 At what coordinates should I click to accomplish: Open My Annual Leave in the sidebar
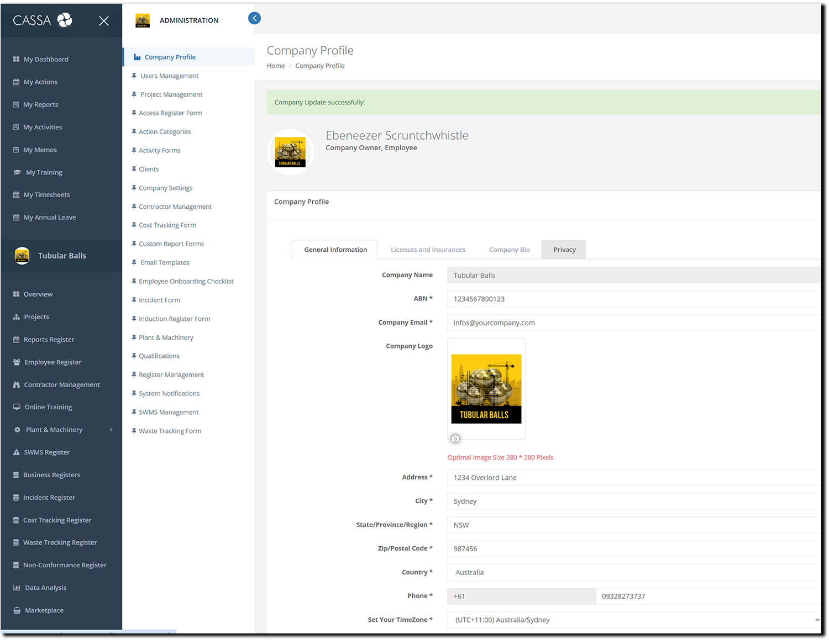click(50, 218)
